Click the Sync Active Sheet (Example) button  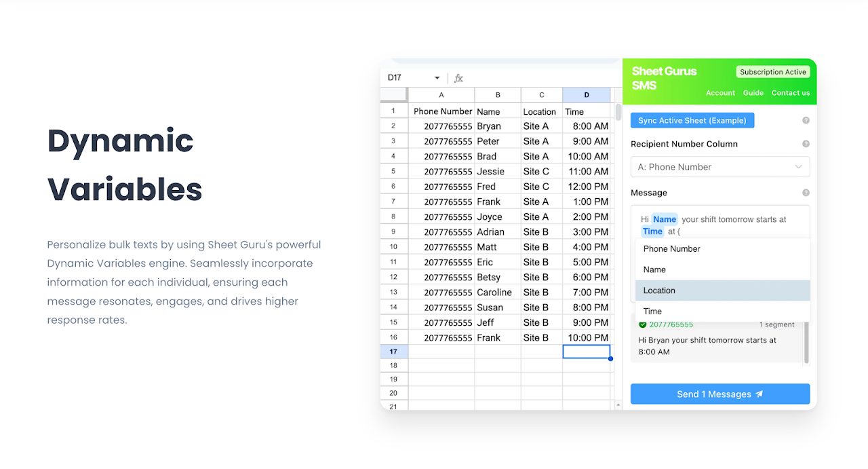coord(692,120)
